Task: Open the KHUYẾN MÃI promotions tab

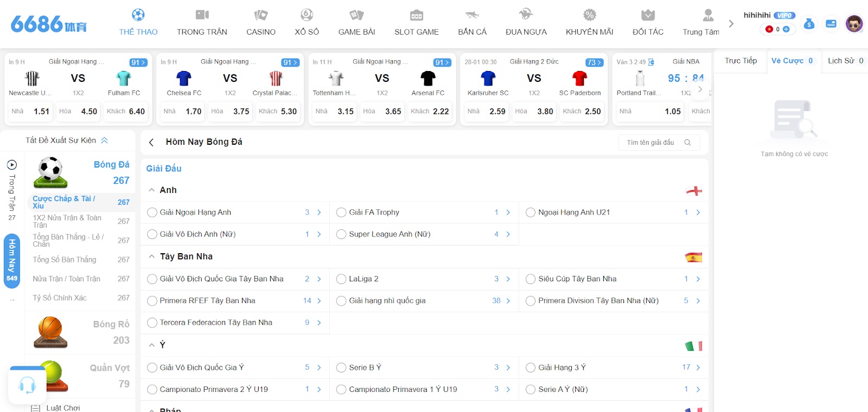Action: (589, 23)
